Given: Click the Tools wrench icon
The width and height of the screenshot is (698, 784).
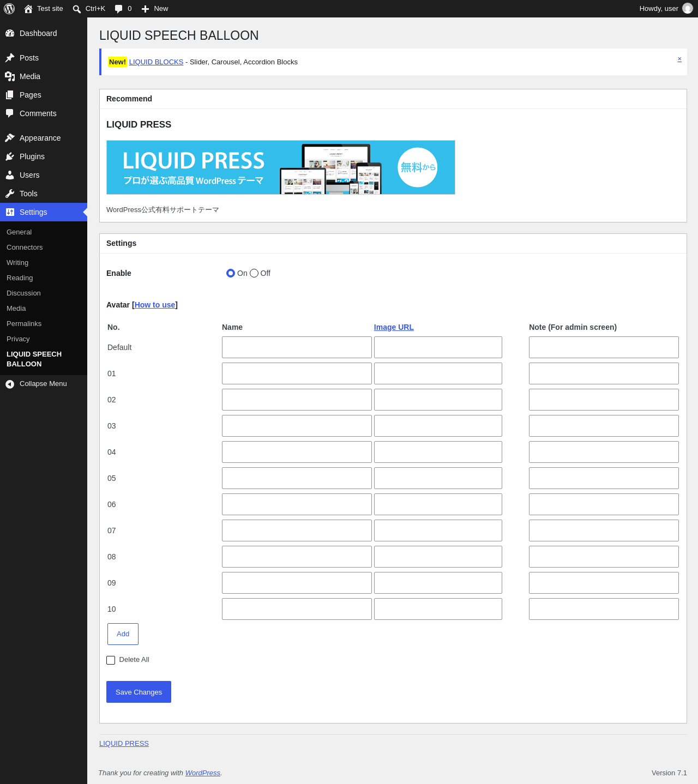Looking at the screenshot, I should point(10,194).
